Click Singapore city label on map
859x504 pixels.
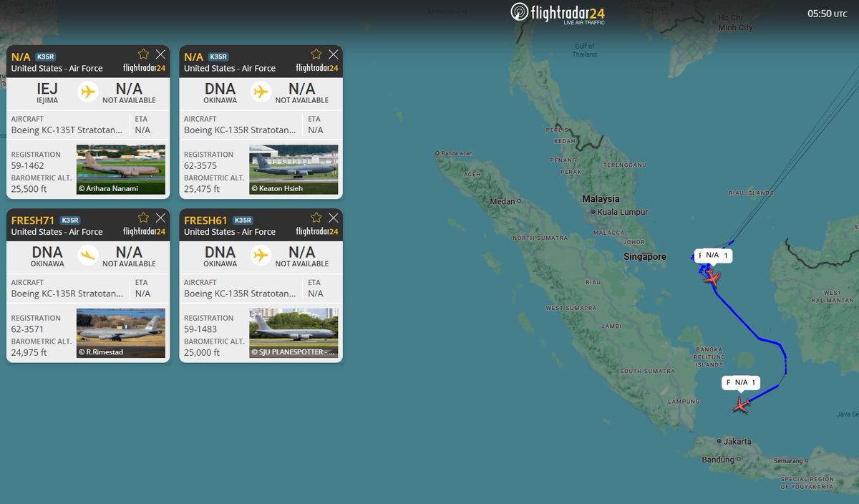point(644,256)
